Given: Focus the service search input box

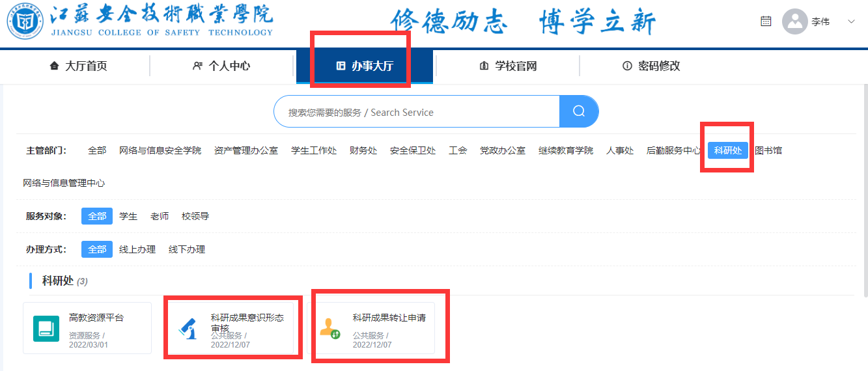Looking at the screenshot, I should (417, 112).
